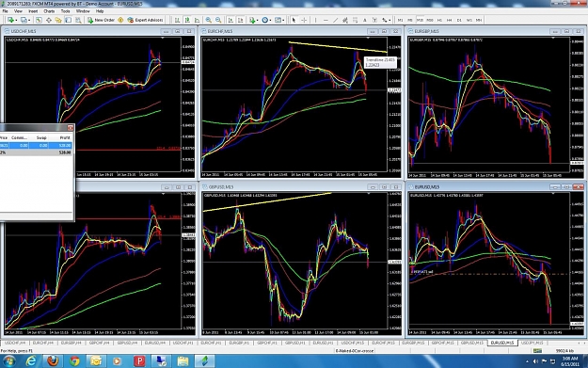Toggle Expert Advisors on or off
This screenshot has height=368, width=588.
145,20
